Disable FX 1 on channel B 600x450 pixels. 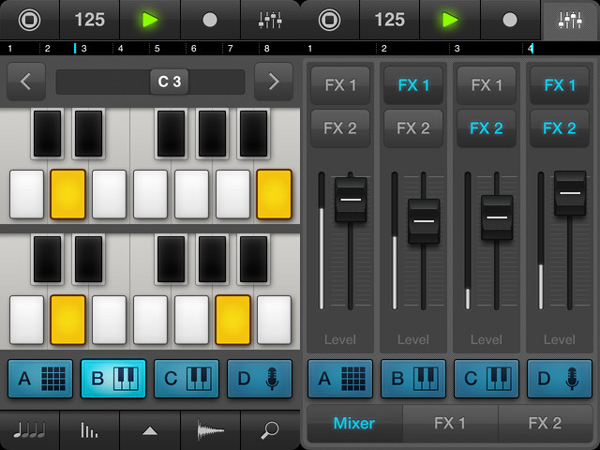click(x=413, y=85)
